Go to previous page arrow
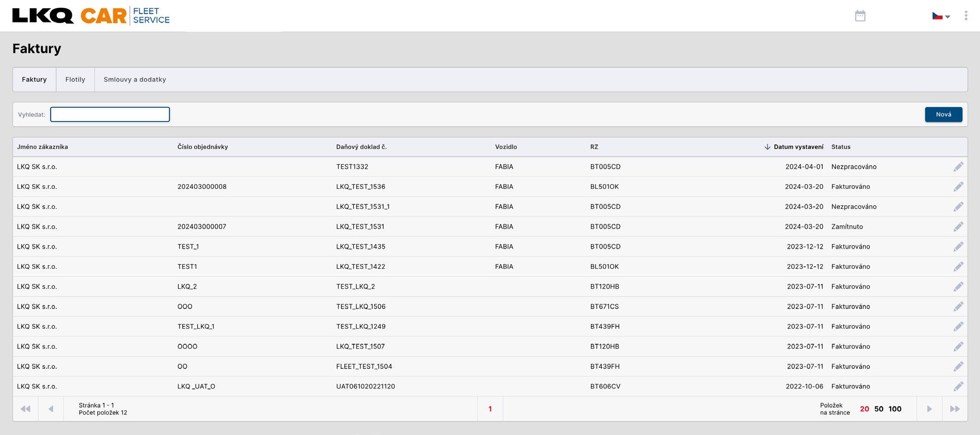980x435 pixels. click(x=51, y=409)
